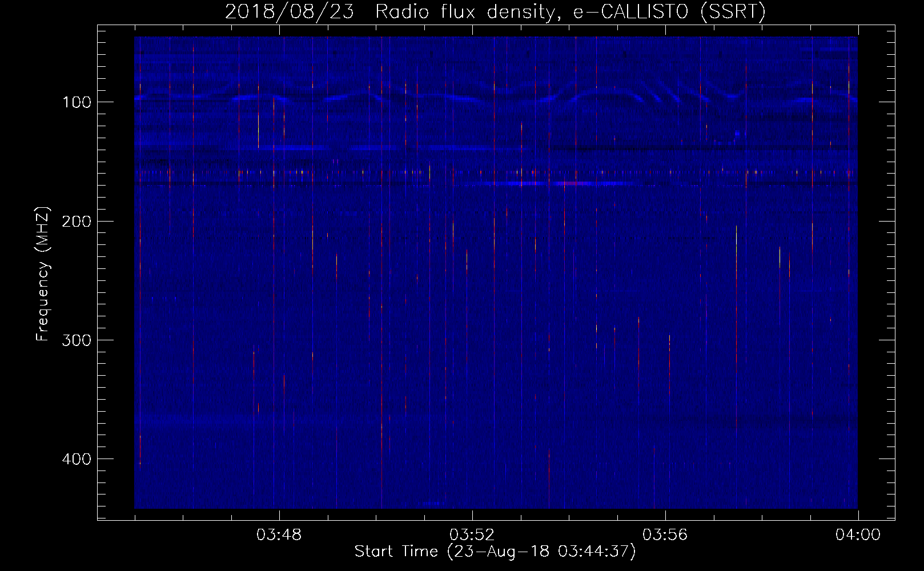Click the 200 frequency tick label
This screenshot has height=571, width=924.
77,222
